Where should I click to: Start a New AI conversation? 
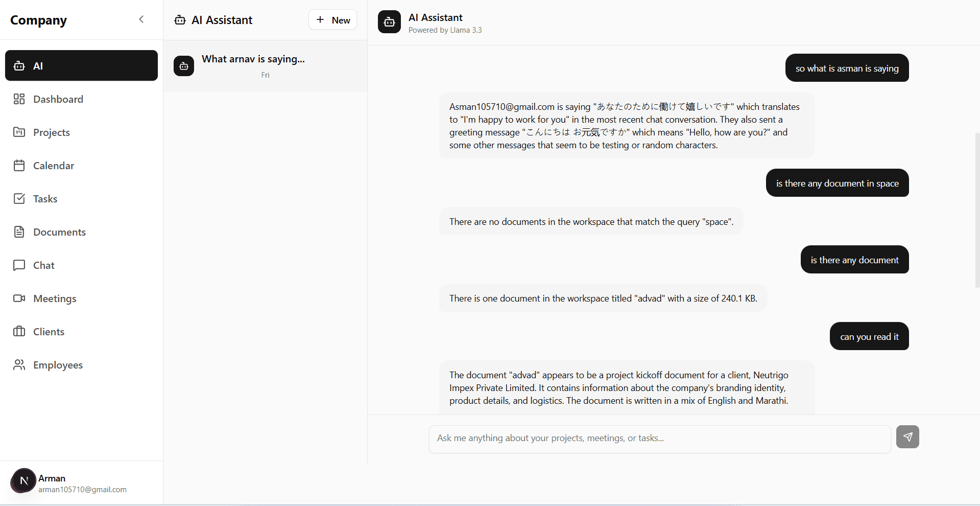point(332,19)
